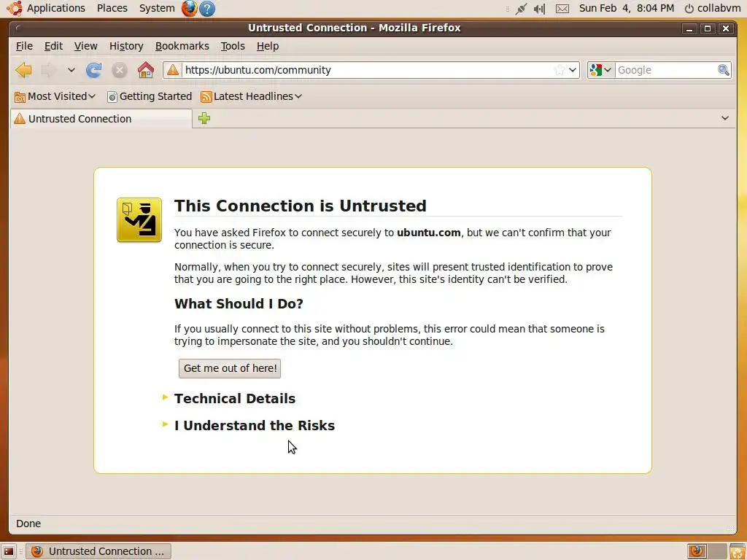Screen dimensions: 747x560
Task: Open the Edit menu
Action: coord(53,46)
